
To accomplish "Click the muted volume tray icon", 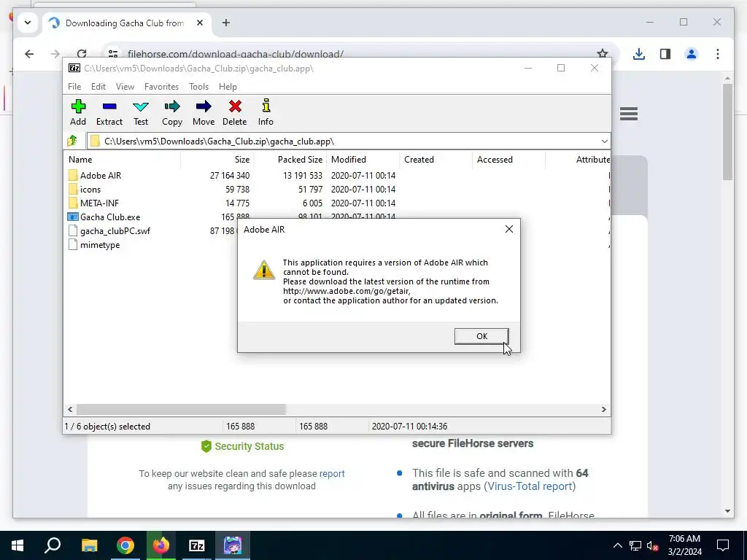I will click(x=652, y=545).
